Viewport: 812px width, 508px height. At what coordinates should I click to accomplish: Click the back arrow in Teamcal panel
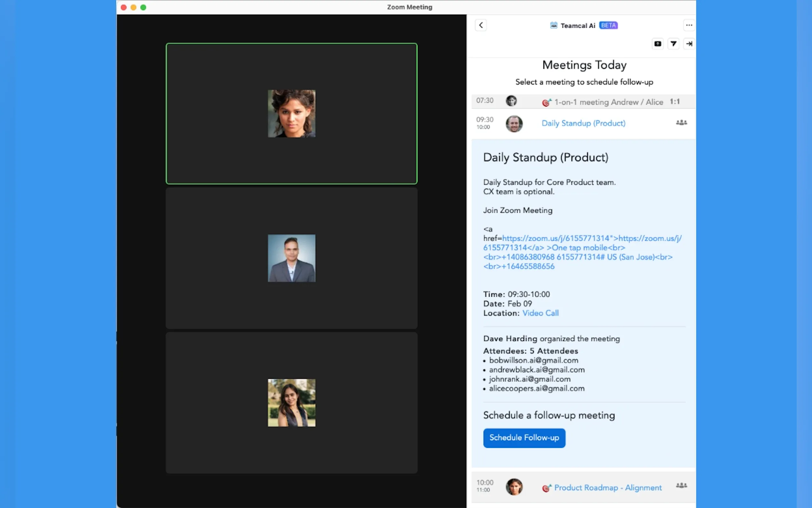point(481,25)
